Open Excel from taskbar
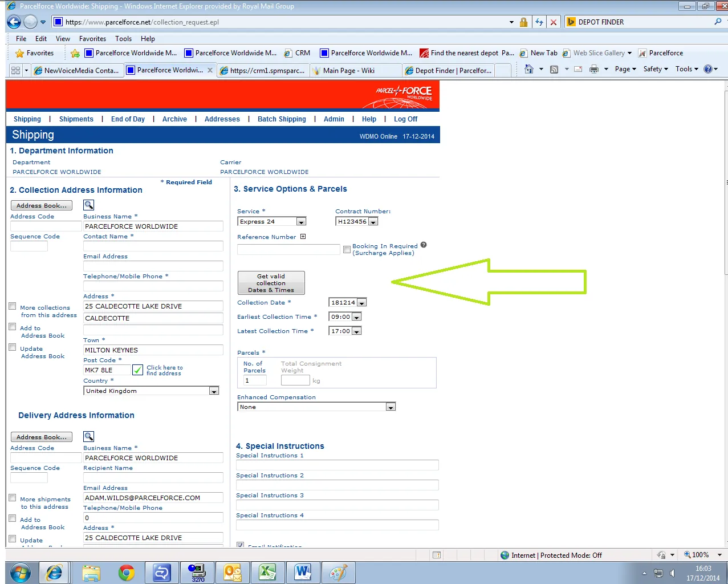Viewport: 728px width, 584px height. (267, 573)
